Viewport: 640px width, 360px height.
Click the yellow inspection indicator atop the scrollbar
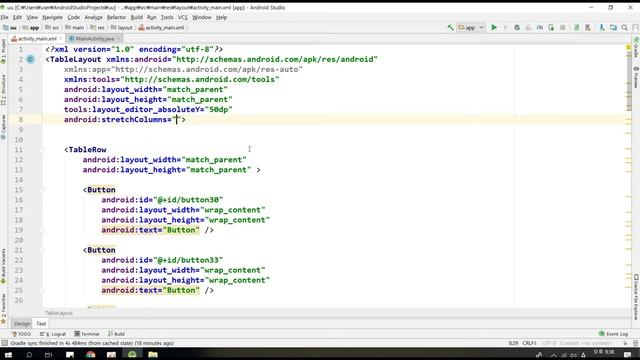(629, 48)
